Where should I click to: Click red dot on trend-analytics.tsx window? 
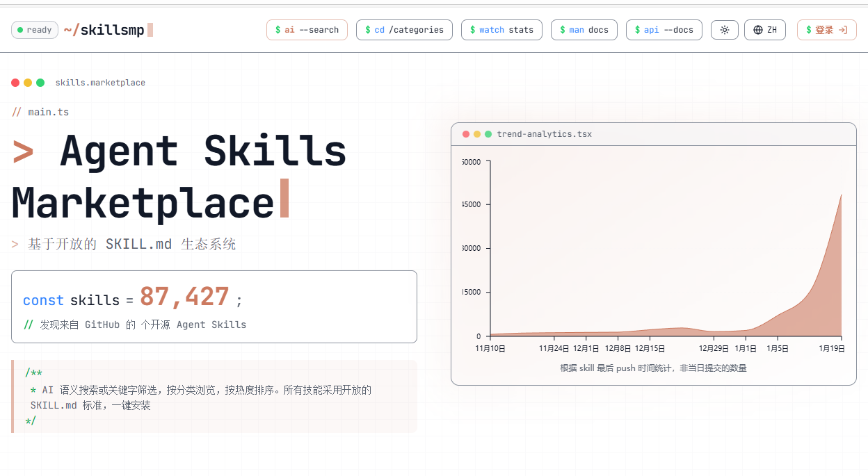tap(466, 134)
